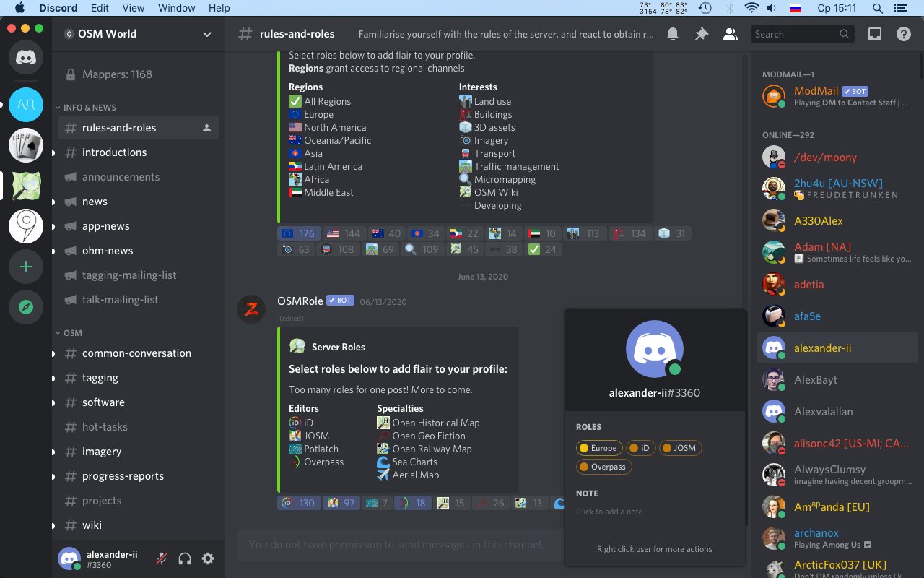The width and height of the screenshot is (924, 578).
Task: Toggle the JOSM reaction 97
Action: coord(341,503)
